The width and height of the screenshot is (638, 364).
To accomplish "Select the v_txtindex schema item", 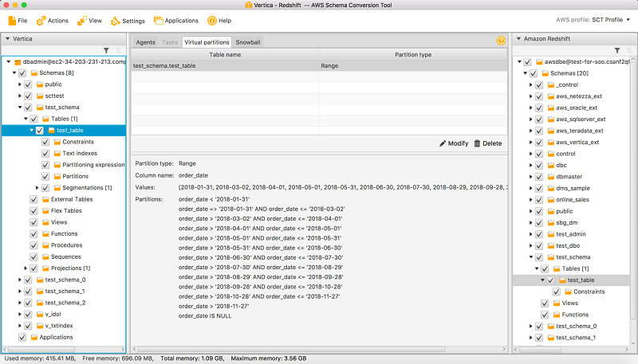I will [59, 326].
